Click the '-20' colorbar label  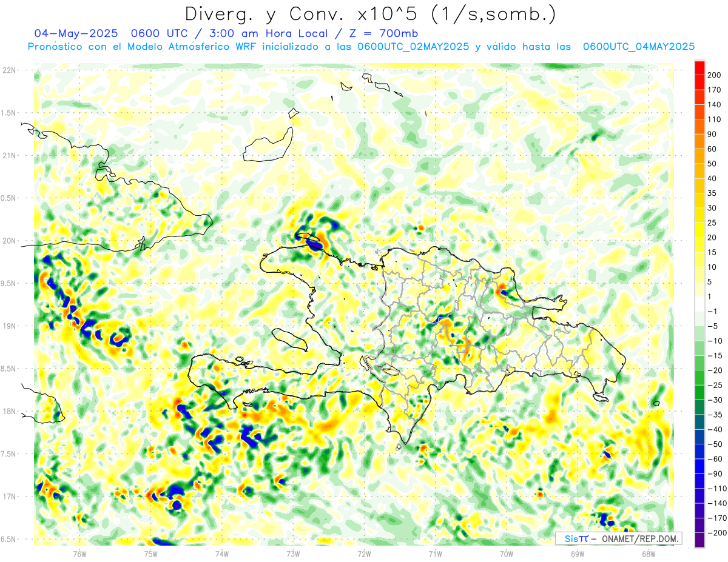715,370
